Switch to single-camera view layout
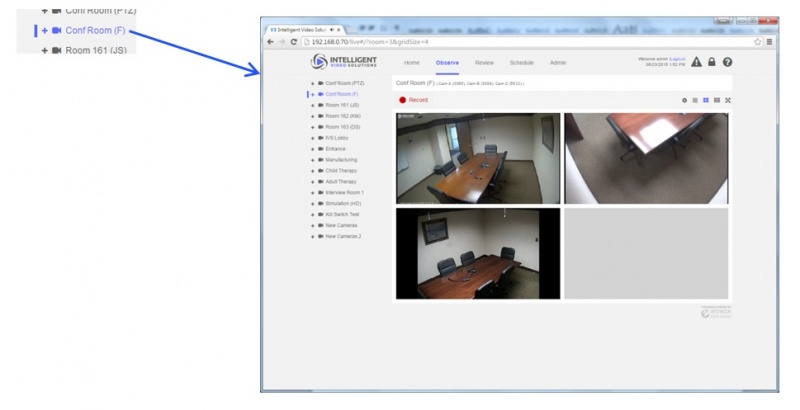800x410 pixels. point(695,100)
